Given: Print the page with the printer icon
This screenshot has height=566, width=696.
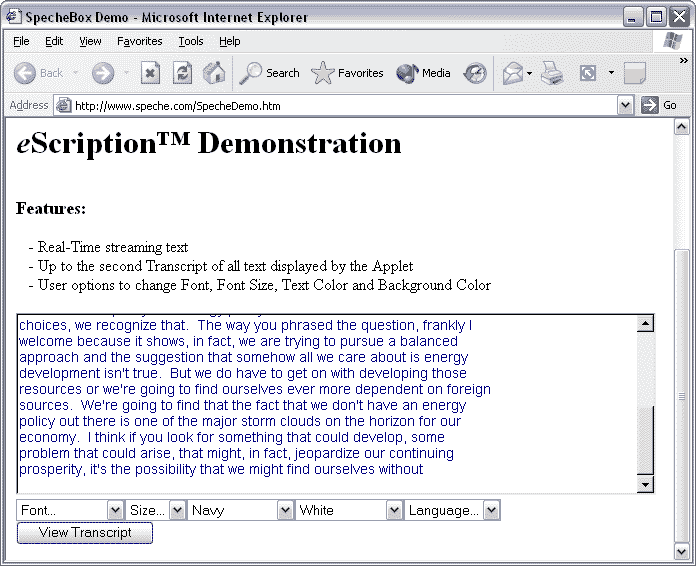Looking at the screenshot, I should [x=552, y=73].
